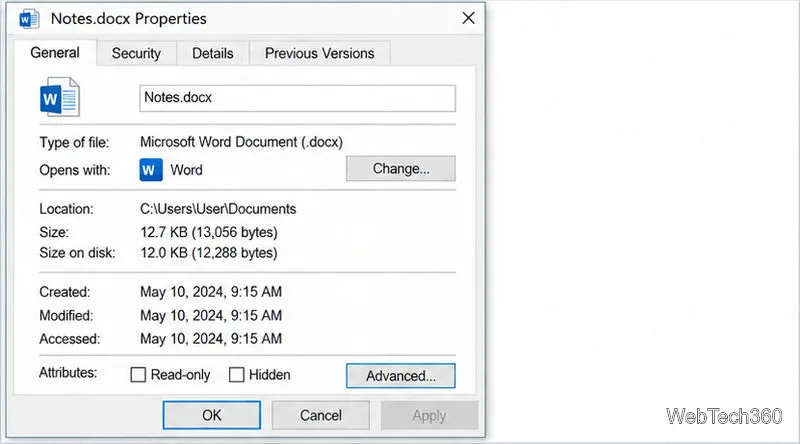Click the Attributes label

pos(68,373)
